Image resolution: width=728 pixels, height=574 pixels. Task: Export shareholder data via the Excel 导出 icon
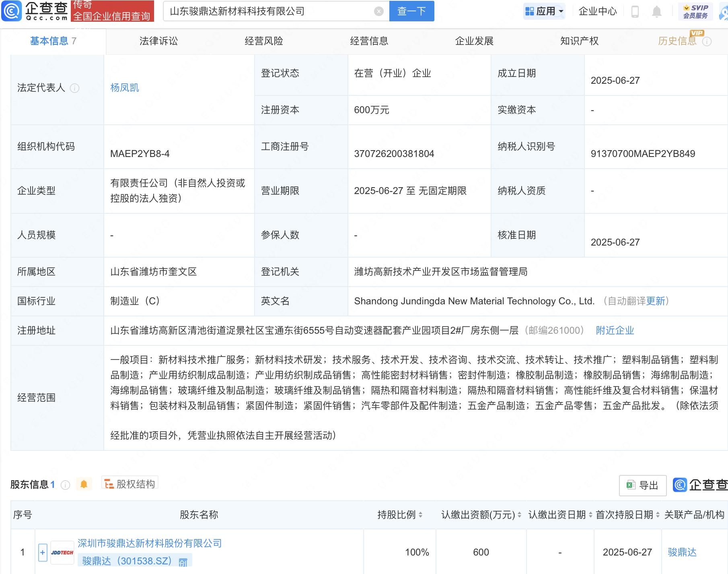[642, 485]
